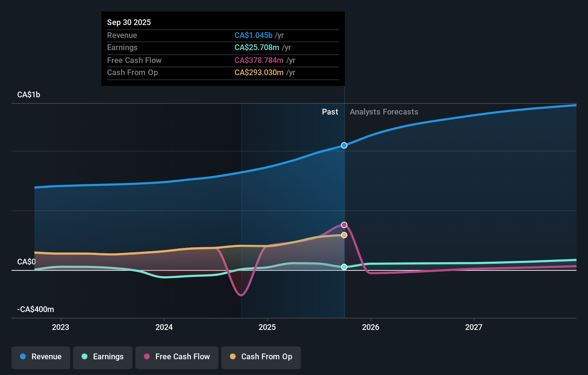The height and width of the screenshot is (375, 588).
Task: Toggle the Earnings series off
Action: [102, 357]
